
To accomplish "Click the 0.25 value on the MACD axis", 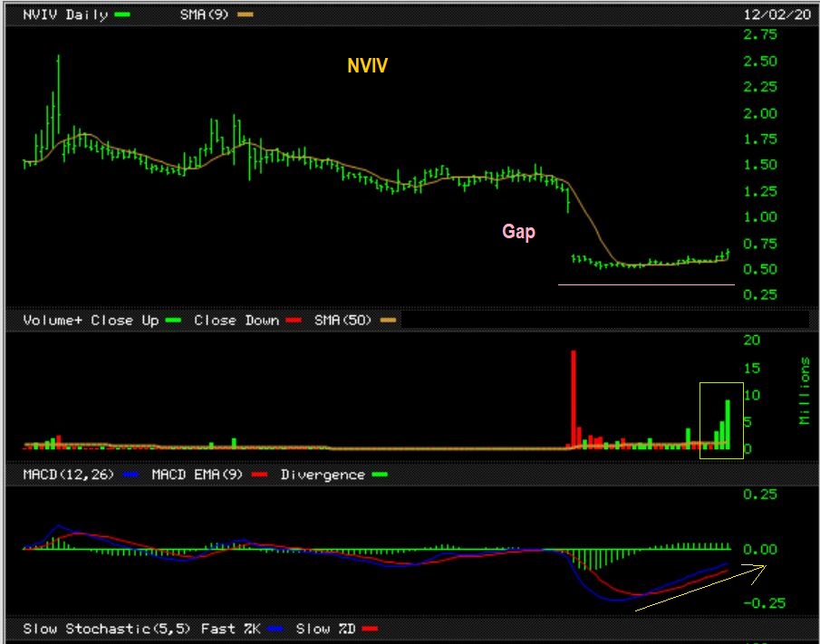I will click(760, 494).
